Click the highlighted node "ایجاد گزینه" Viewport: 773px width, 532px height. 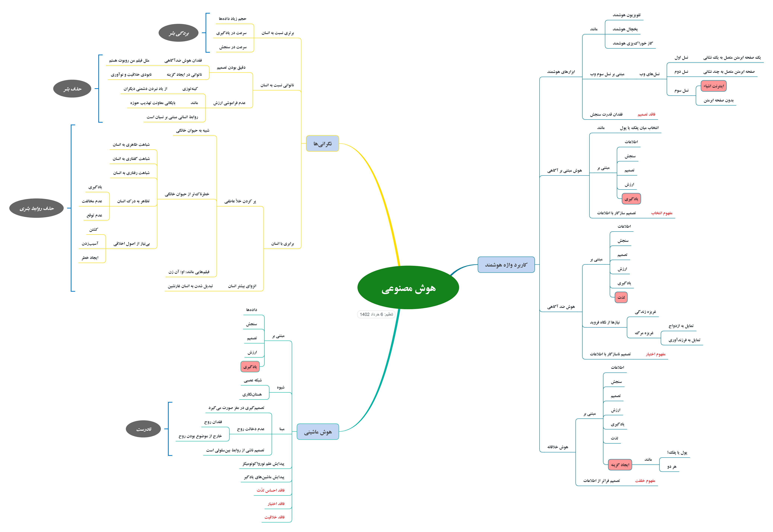tap(620, 465)
